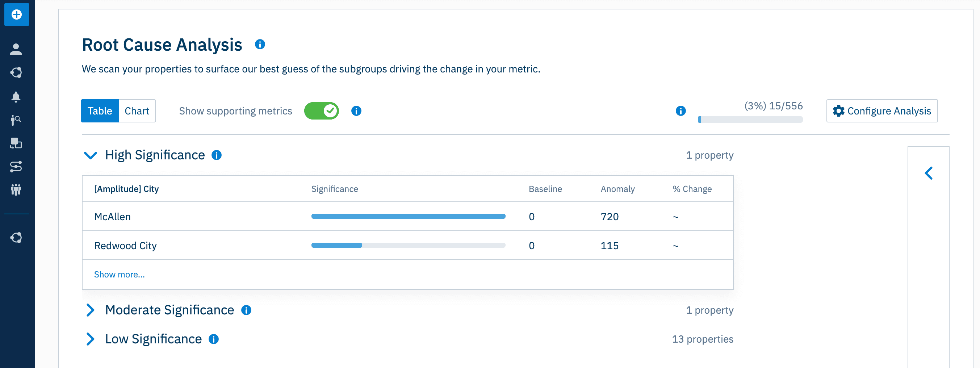The width and height of the screenshot is (980, 368).
Task: Open Configure Analysis settings
Action: (881, 111)
